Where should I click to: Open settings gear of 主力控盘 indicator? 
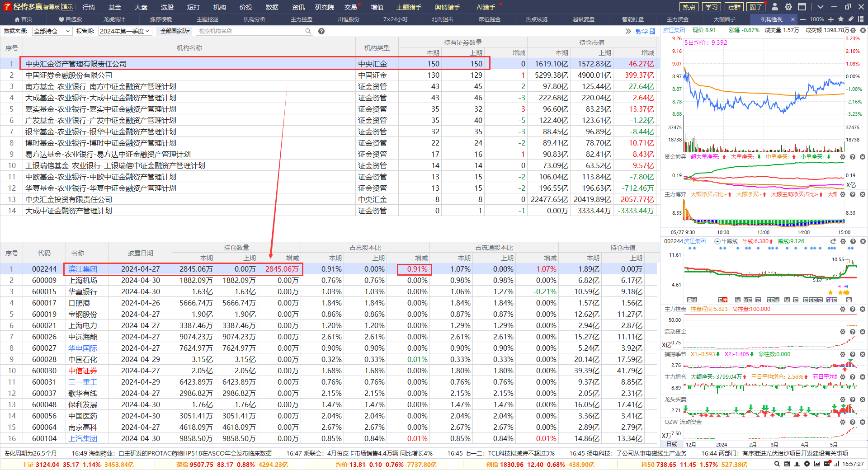pos(843,309)
